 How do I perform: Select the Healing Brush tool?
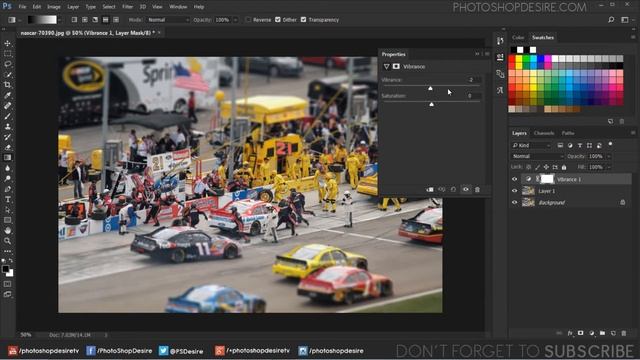tap(7, 106)
